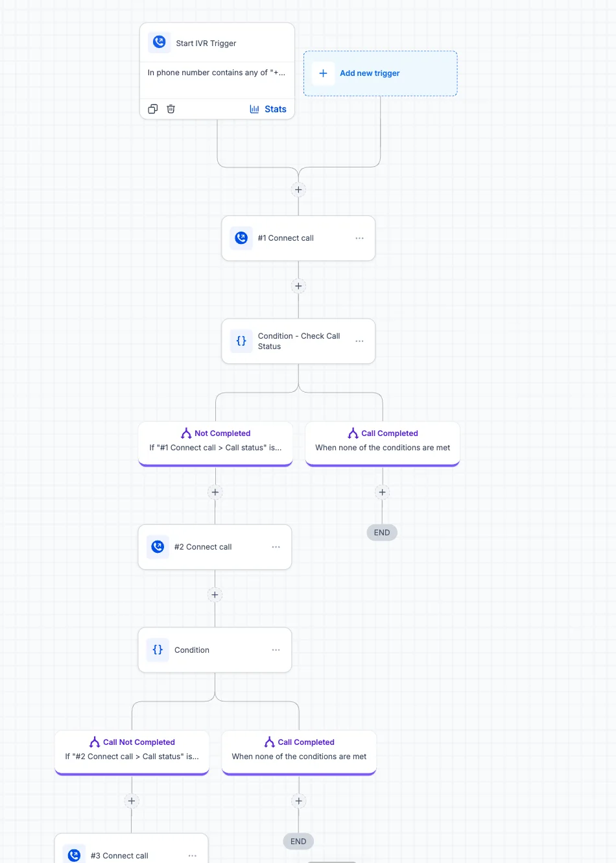Click the plus icon in Add new trigger

(323, 73)
